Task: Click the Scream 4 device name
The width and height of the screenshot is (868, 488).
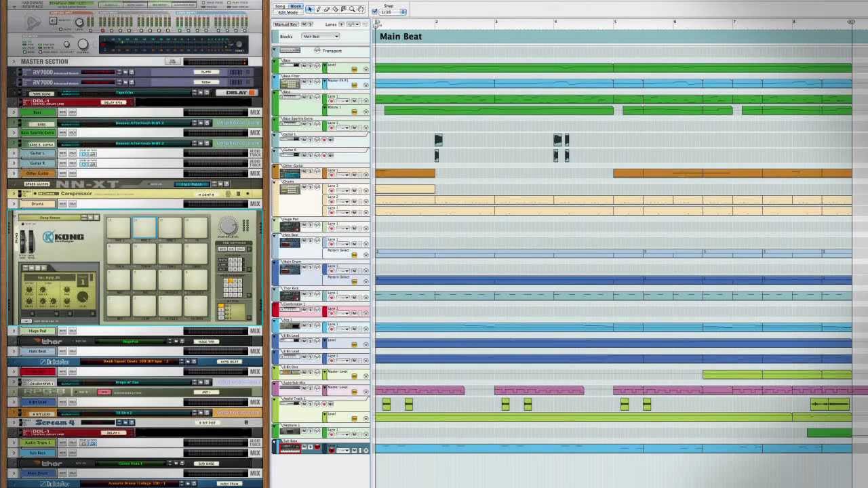Action: (55, 423)
